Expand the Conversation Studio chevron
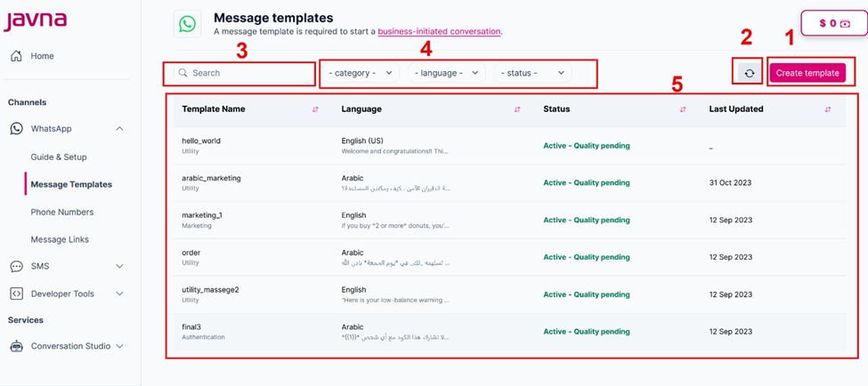 pyautogui.click(x=119, y=346)
